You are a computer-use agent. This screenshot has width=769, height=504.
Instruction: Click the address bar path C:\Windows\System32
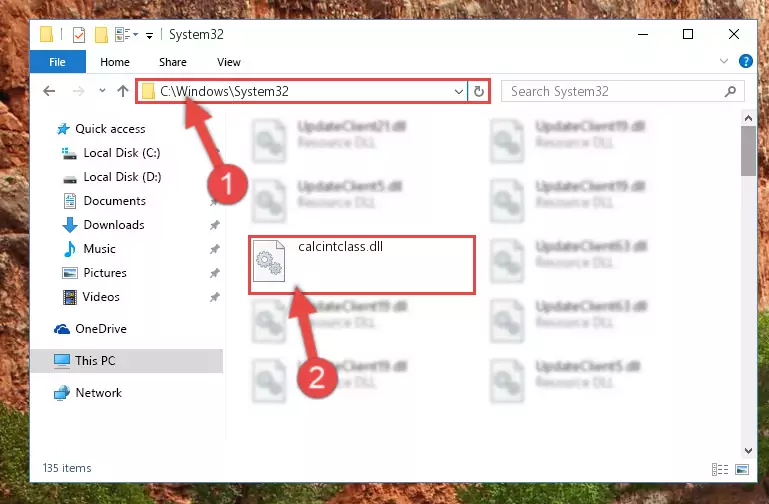click(224, 91)
